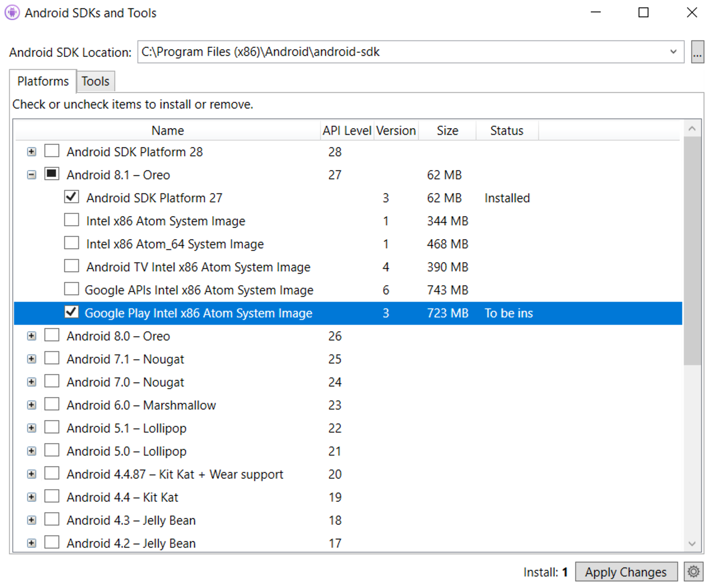Check the Android 7.1 – Nougat checkbox
Screen dimensions: 711x588
[52, 358]
